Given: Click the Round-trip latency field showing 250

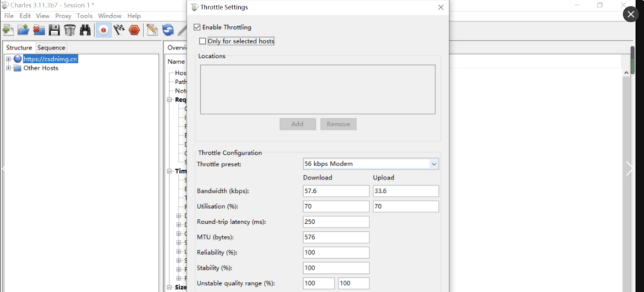Looking at the screenshot, I should tap(336, 222).
